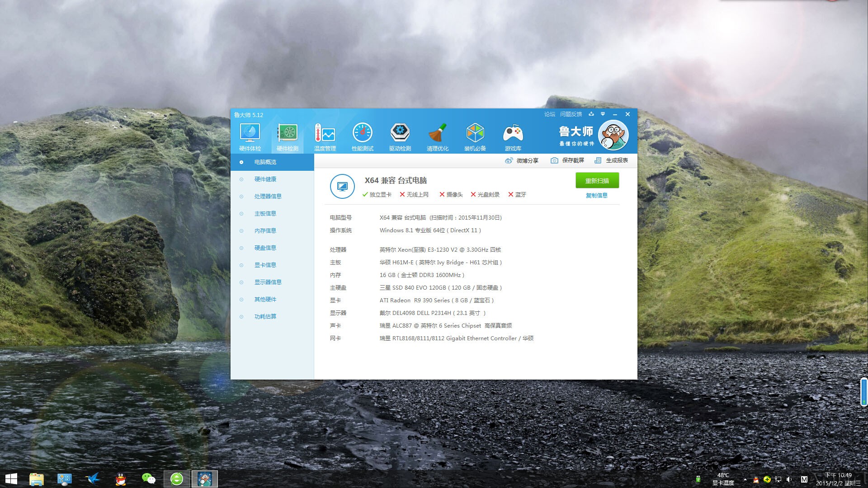Click the green 重新扫描 rescan button
The height and width of the screenshot is (488, 868).
[597, 180]
